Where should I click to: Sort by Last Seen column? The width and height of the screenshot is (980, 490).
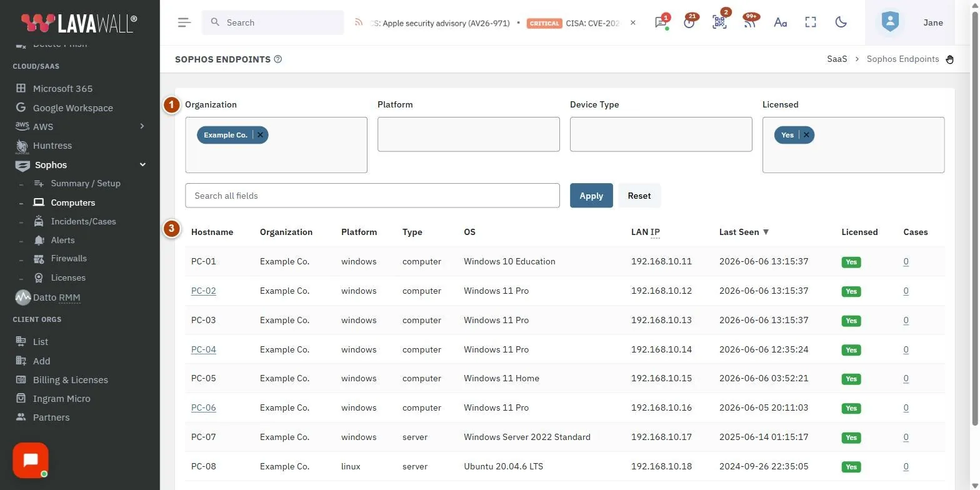[744, 232]
